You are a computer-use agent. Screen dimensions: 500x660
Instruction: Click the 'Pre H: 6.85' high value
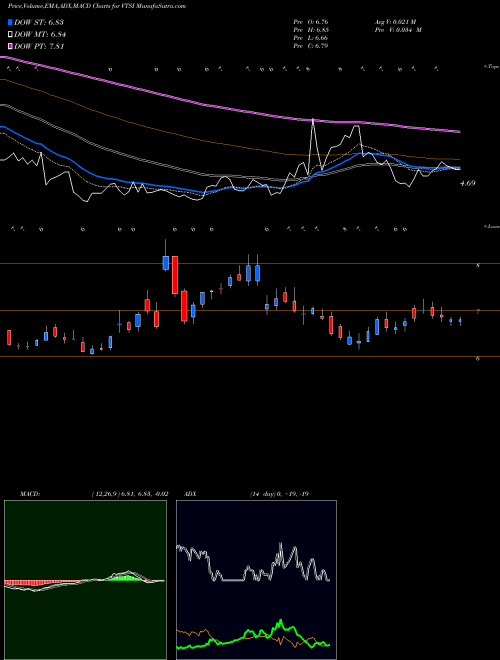pyautogui.click(x=311, y=30)
